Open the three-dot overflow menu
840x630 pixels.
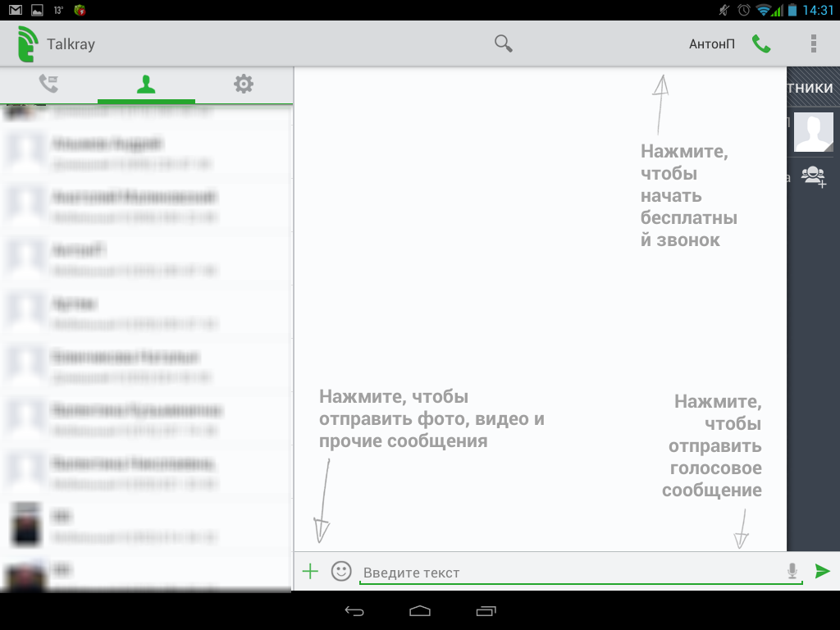coord(813,43)
